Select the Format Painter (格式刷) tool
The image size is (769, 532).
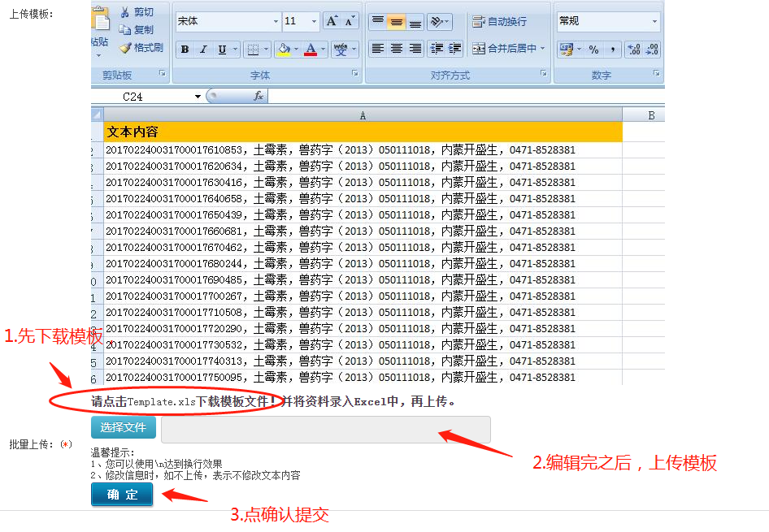tap(124, 48)
